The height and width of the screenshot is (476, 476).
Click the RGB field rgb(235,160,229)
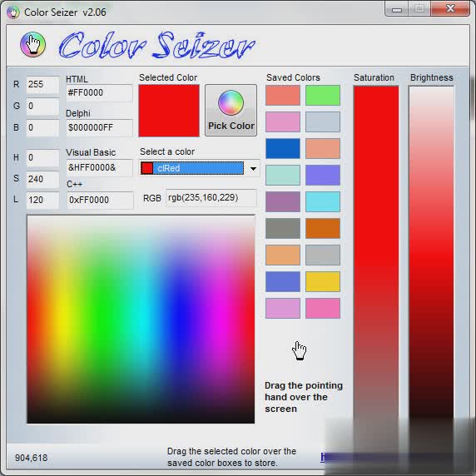(x=211, y=198)
